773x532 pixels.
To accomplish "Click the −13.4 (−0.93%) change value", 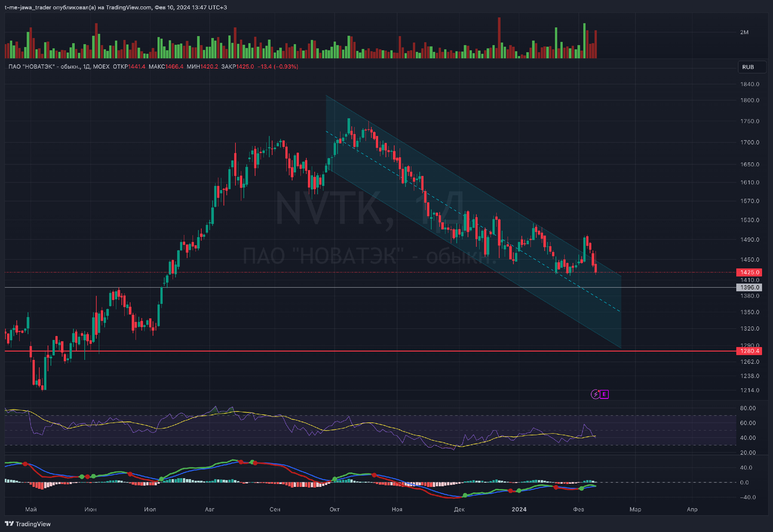I will pyautogui.click(x=277, y=66).
